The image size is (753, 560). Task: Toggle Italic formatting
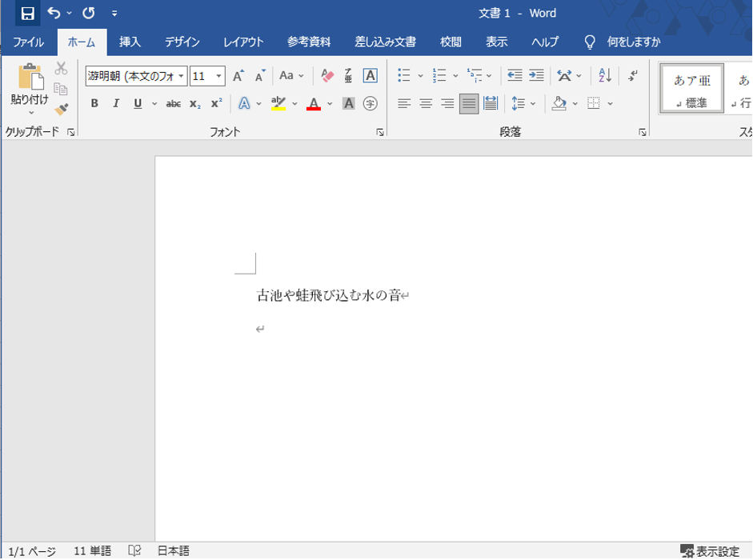(x=116, y=103)
